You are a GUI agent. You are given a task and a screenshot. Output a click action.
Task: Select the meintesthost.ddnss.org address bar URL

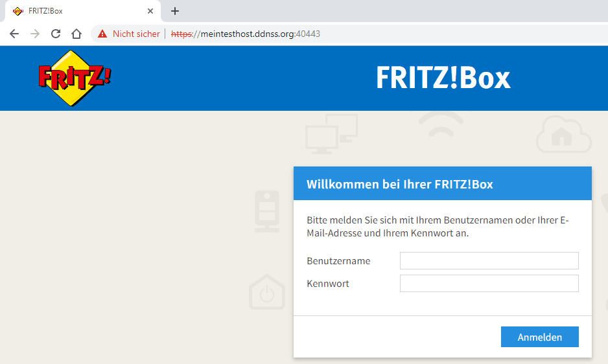246,34
